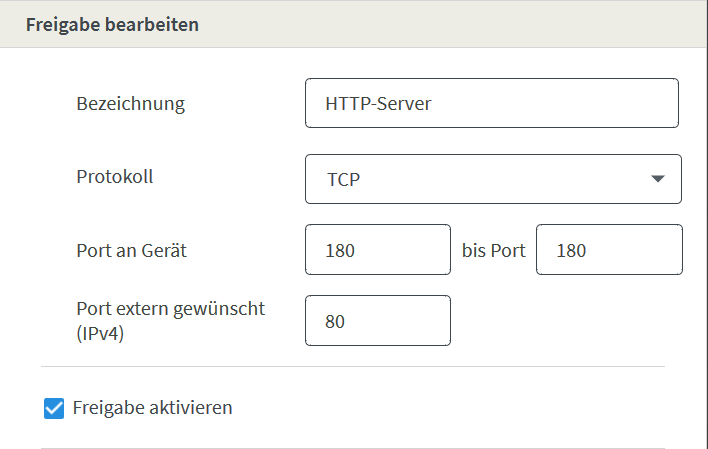Open the Protokoll combo box showing TCP
The width and height of the screenshot is (708, 449).
coord(493,179)
